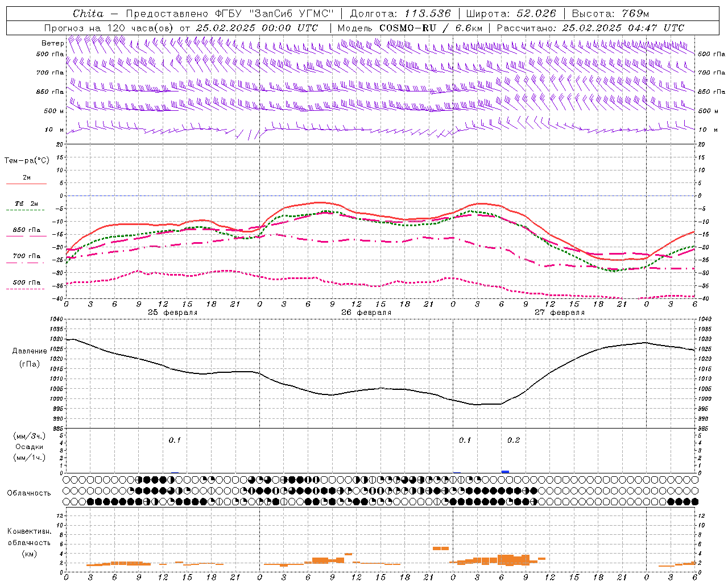Click the "Ветер" wind panel label
Image resolution: width=728 pixels, height=582 pixels.
tap(52, 43)
